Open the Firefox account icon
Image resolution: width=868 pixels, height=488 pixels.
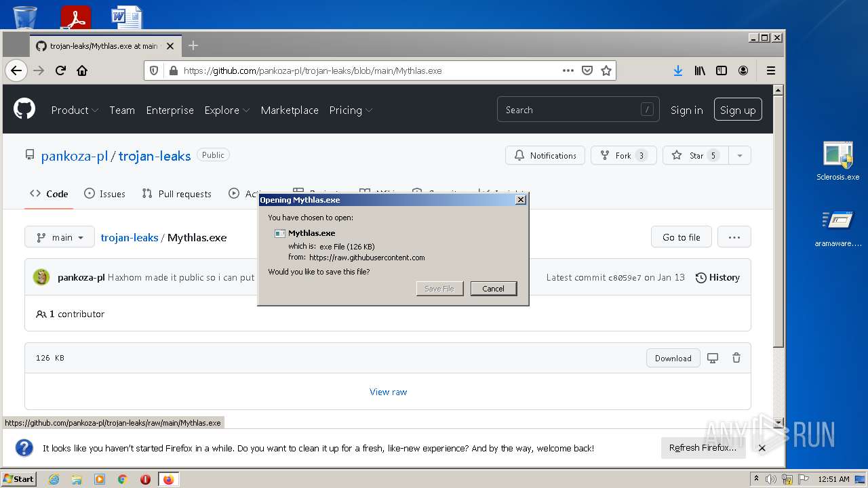pos(743,70)
